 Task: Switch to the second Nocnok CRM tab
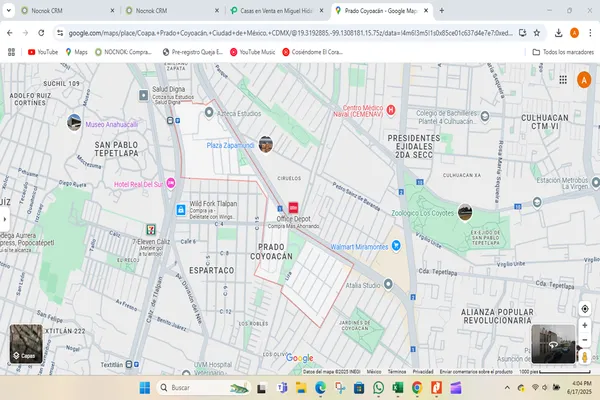click(173, 11)
